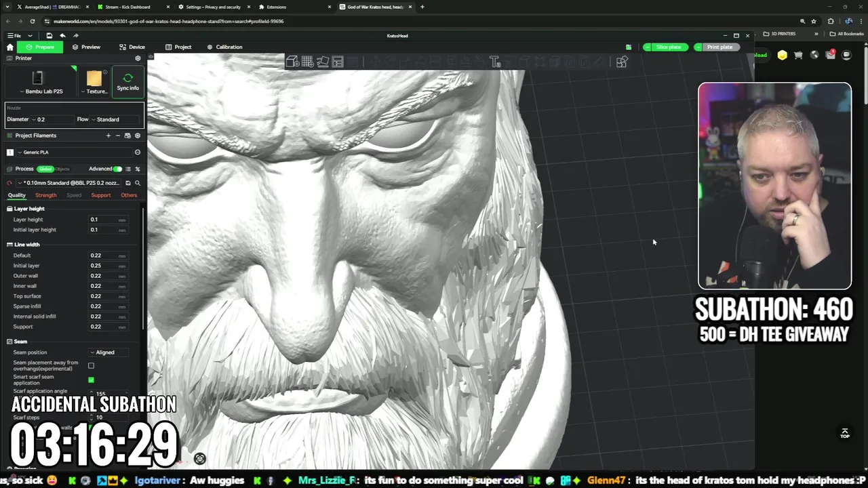868x488 pixels.
Task: Switch process scope to Objects
Action: (62, 169)
